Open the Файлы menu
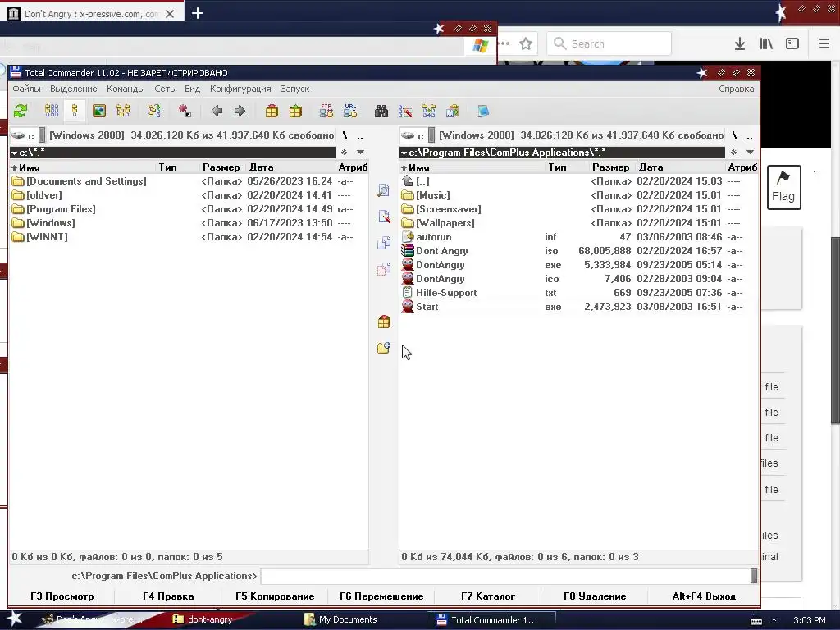 [x=26, y=89]
